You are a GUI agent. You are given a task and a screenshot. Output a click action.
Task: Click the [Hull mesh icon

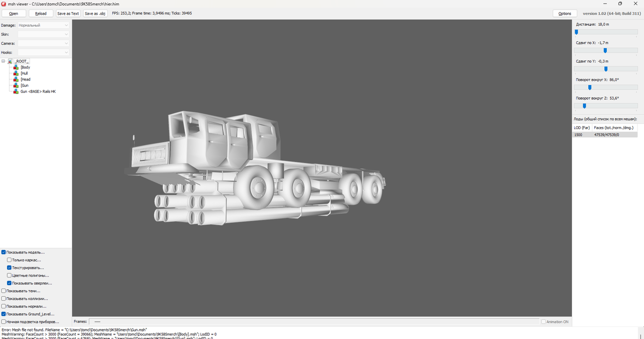16,73
